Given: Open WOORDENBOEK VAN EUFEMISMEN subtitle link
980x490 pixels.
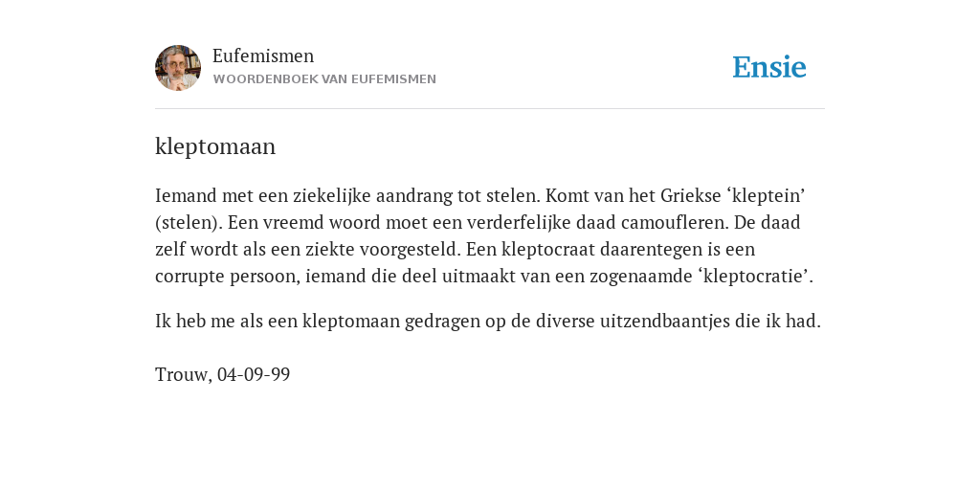Looking at the screenshot, I should [324, 79].
